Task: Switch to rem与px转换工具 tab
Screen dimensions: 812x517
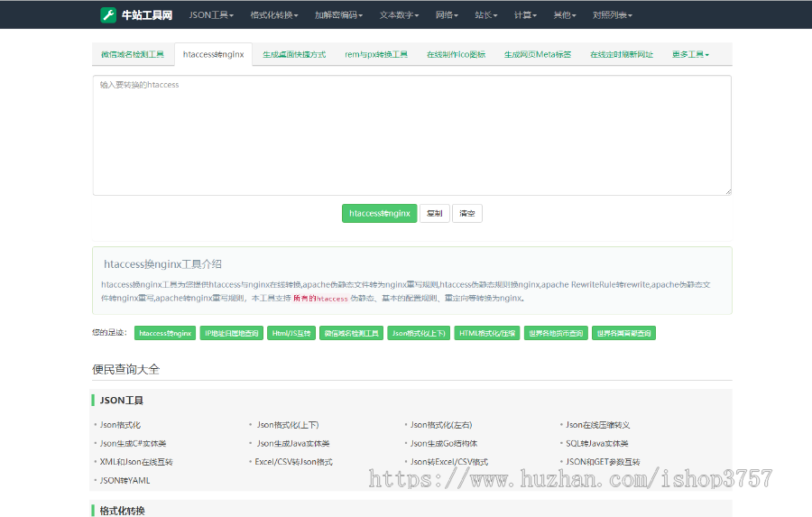Action: pyautogui.click(x=376, y=54)
